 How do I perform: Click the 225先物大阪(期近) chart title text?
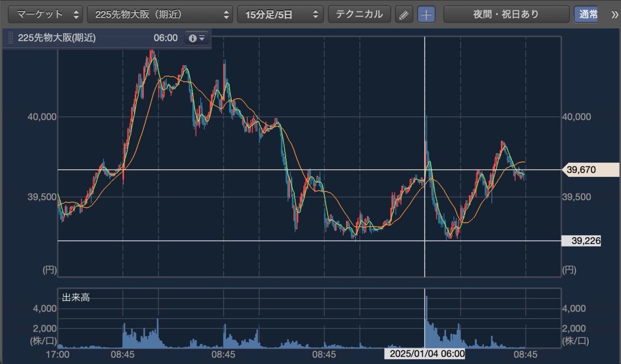click(56, 38)
